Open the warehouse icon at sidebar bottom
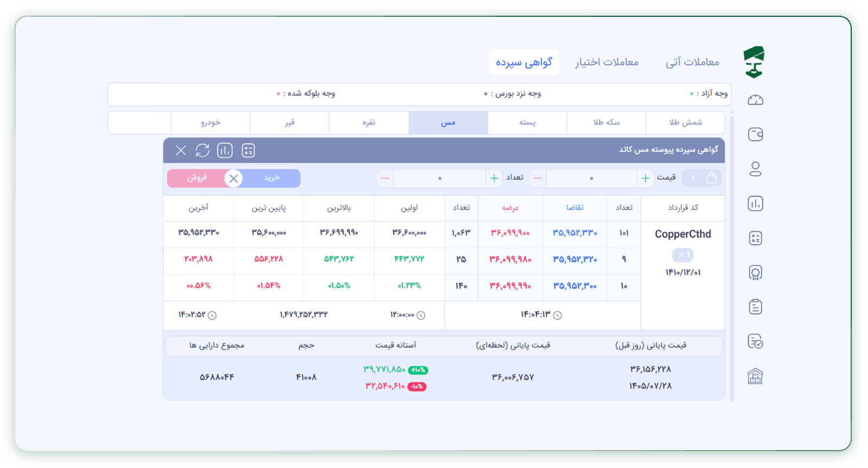This screenshot has width=868, height=468. pyautogui.click(x=755, y=376)
